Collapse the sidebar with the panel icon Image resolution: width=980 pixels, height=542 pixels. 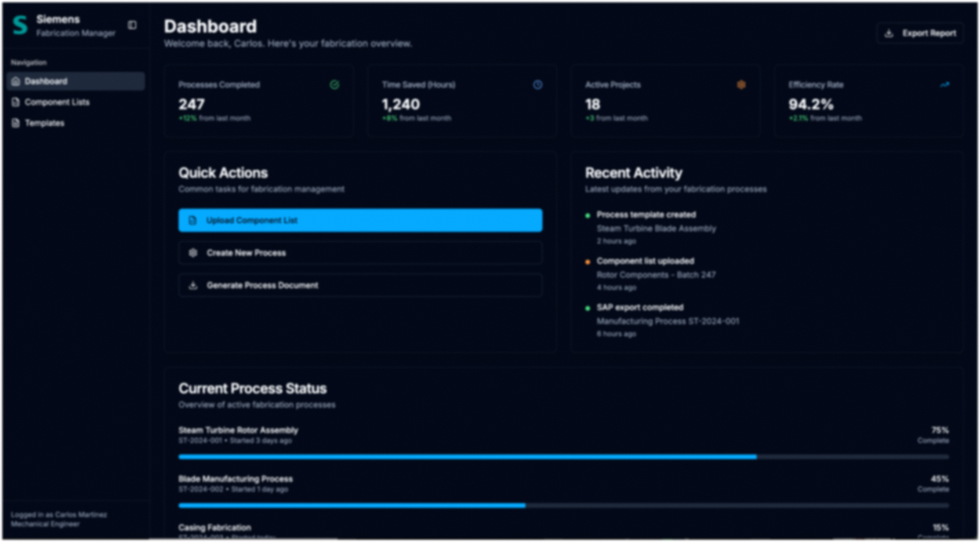tap(132, 25)
